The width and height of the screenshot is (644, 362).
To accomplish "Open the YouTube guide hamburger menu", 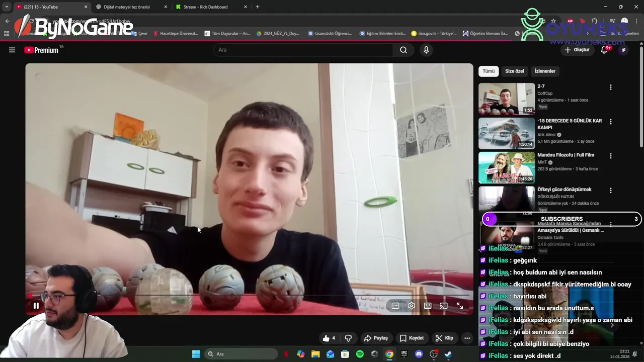I will tap(12, 50).
